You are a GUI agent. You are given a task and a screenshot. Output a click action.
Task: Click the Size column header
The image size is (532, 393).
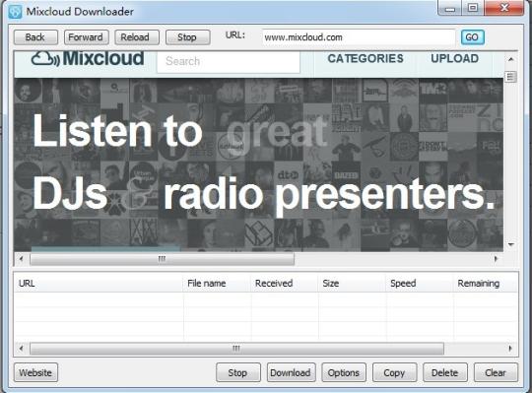(x=352, y=283)
